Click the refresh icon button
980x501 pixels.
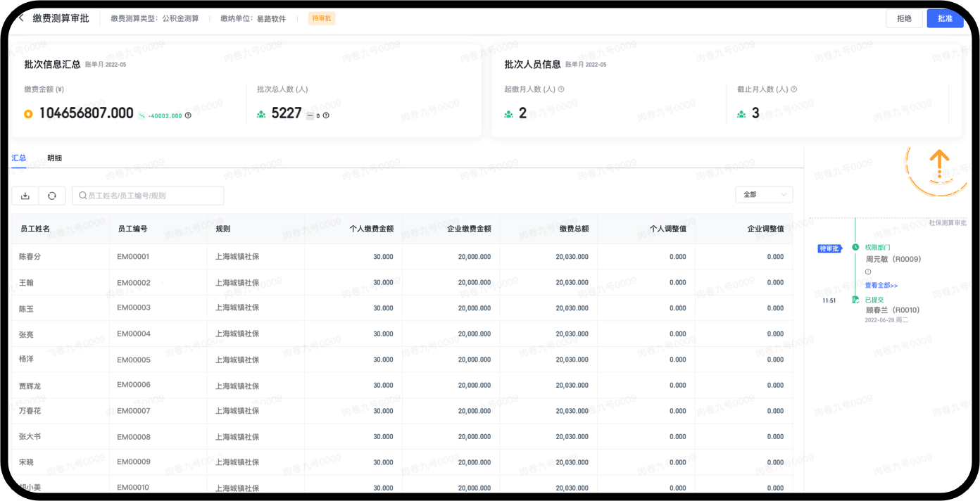coord(52,196)
